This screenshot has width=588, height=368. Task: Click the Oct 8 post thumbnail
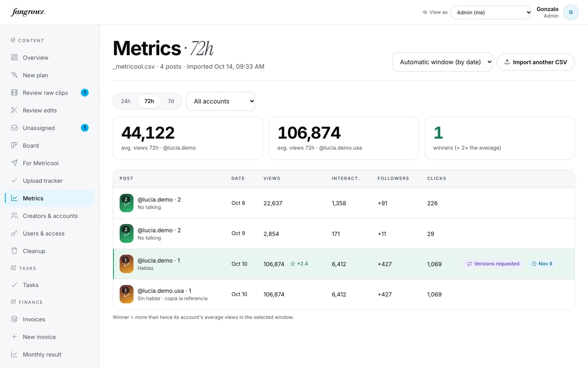126,203
